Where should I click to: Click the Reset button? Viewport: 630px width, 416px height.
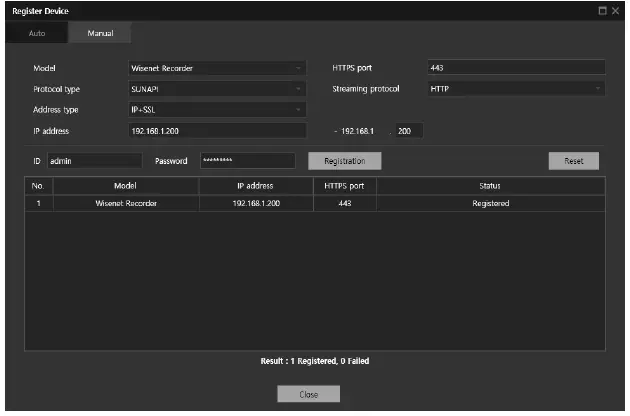[573, 161]
